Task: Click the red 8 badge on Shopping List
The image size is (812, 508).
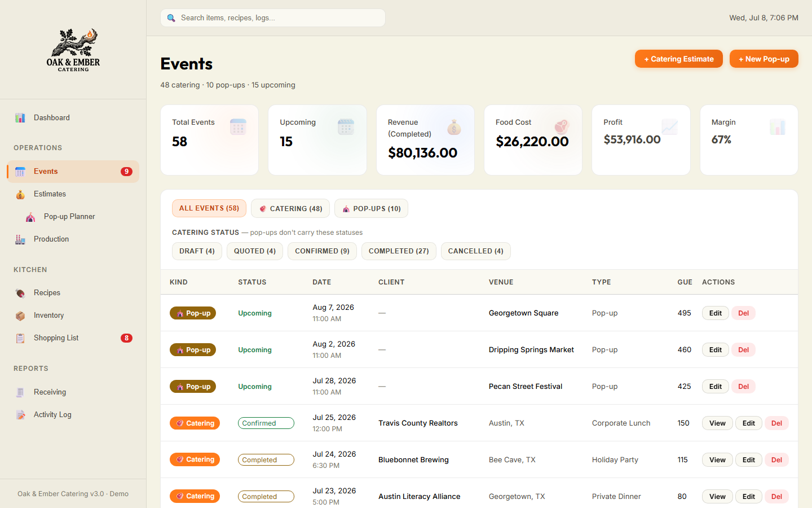Action: tap(126, 338)
